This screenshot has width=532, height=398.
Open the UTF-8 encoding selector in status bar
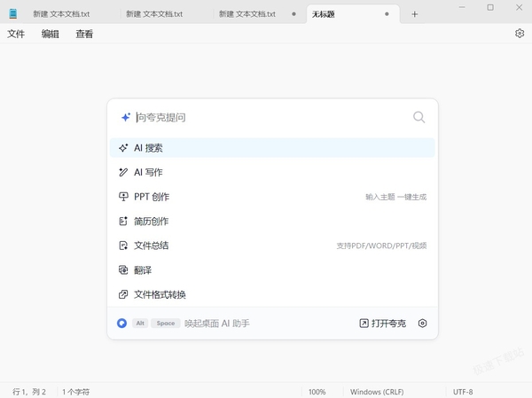point(463,392)
